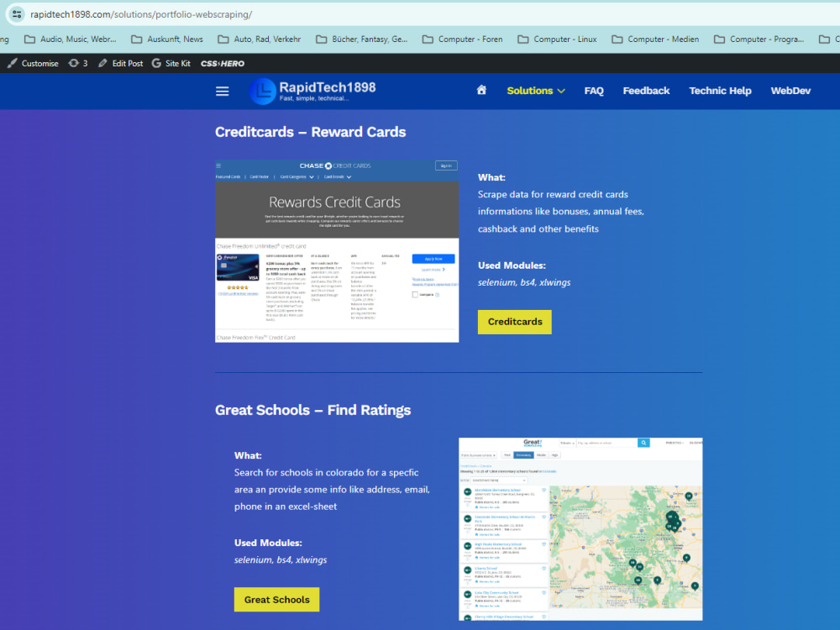840x630 pixels.
Task: Open CSS Hero in the admin bar
Action: tap(223, 63)
